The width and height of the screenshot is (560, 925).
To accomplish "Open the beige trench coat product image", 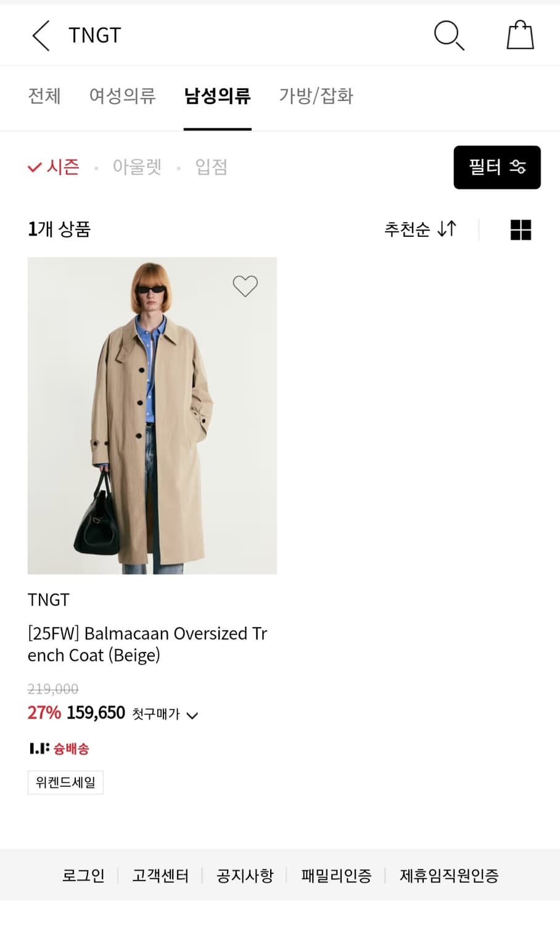I will click(x=152, y=415).
